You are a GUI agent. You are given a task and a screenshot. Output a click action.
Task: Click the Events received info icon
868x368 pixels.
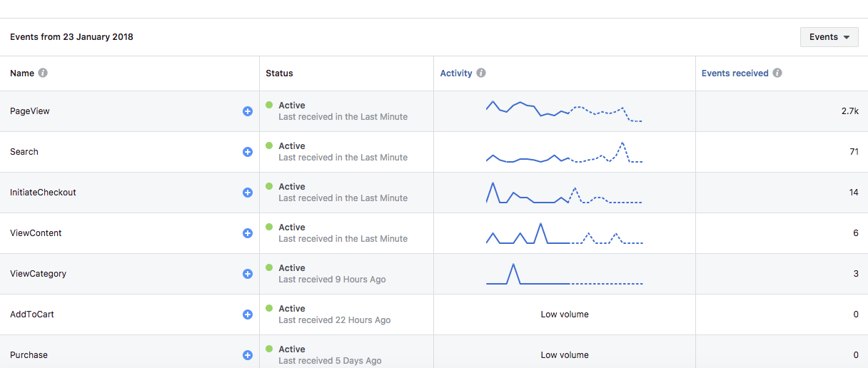tap(777, 73)
